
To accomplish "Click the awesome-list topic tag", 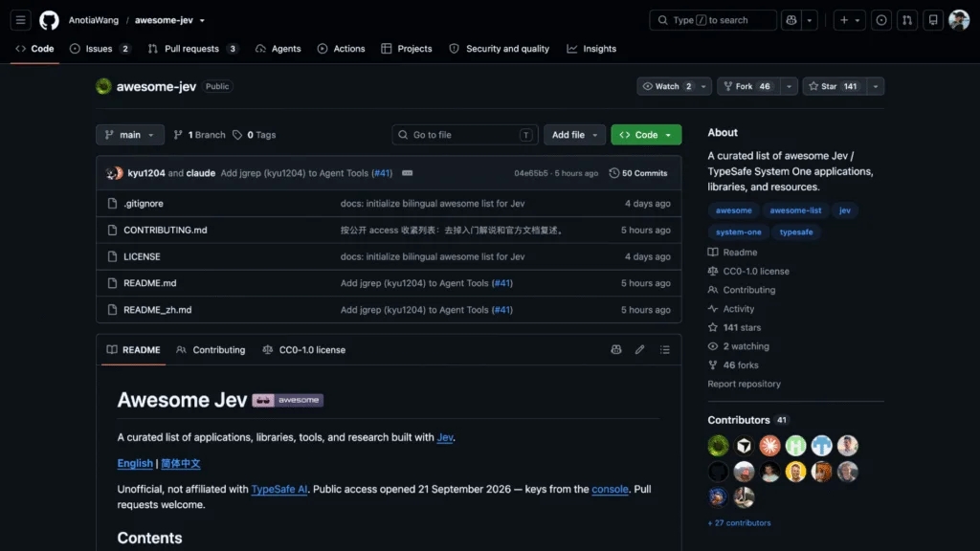I will pyautogui.click(x=795, y=210).
